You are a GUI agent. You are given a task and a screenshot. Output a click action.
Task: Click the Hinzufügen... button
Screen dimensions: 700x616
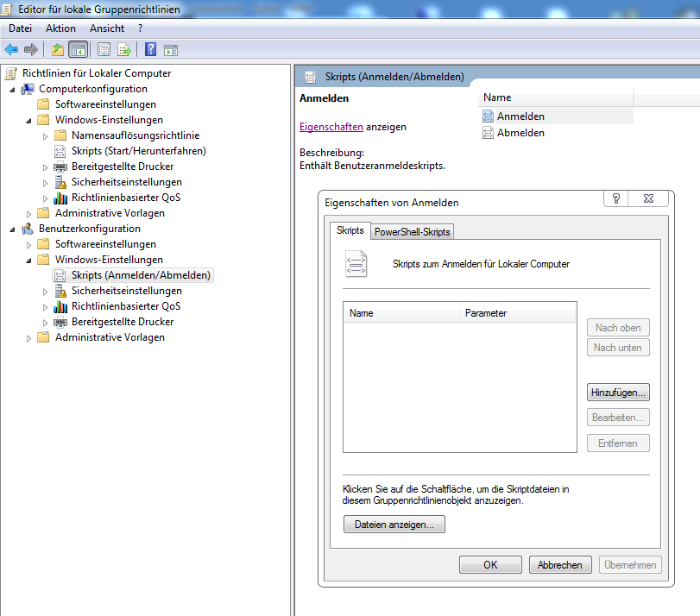point(618,392)
